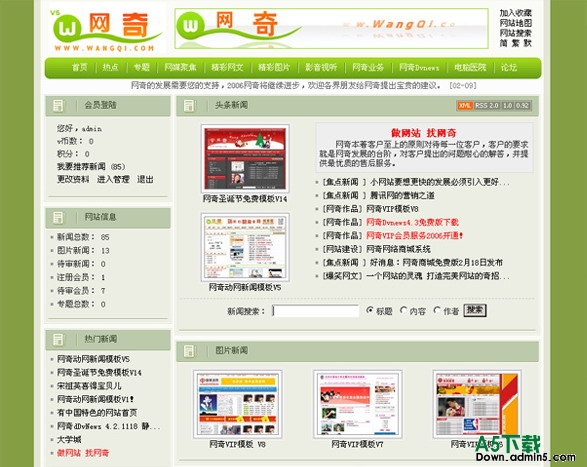Open red headline 网奇VIP会员服务2006开通
Viewport: 587px width, 467px height.
(414, 236)
